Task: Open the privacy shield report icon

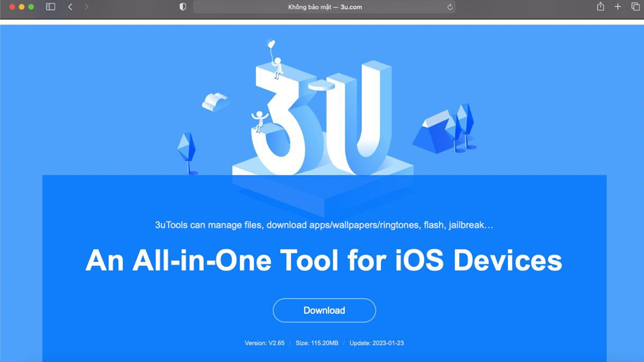Action: pyautogui.click(x=183, y=7)
